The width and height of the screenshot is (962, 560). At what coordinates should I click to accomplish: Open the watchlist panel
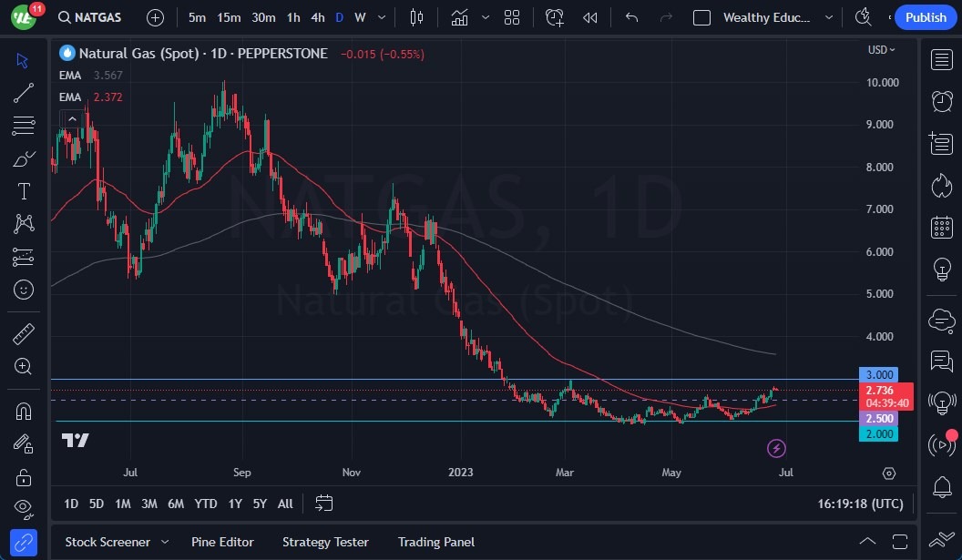tap(942, 60)
